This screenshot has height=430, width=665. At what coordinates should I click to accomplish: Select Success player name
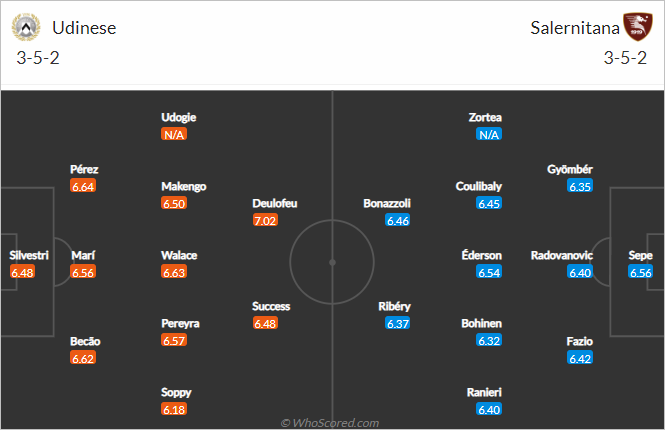click(x=271, y=306)
